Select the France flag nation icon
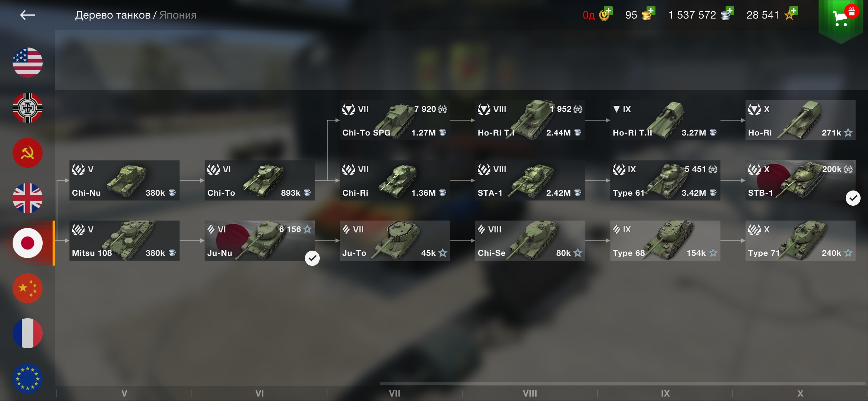868x401 pixels. tap(27, 333)
